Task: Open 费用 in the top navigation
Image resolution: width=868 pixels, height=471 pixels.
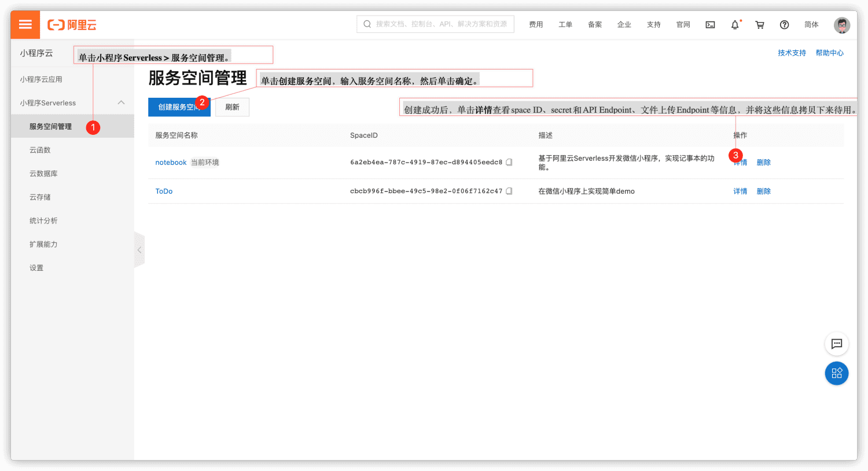Action: [536, 25]
